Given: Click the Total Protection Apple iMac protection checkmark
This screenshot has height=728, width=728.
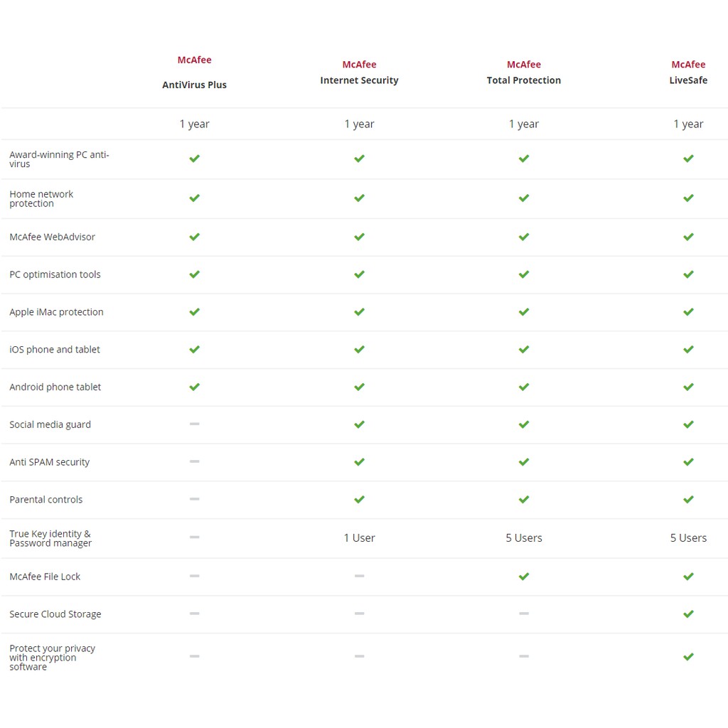Looking at the screenshot, I should coord(524,312).
